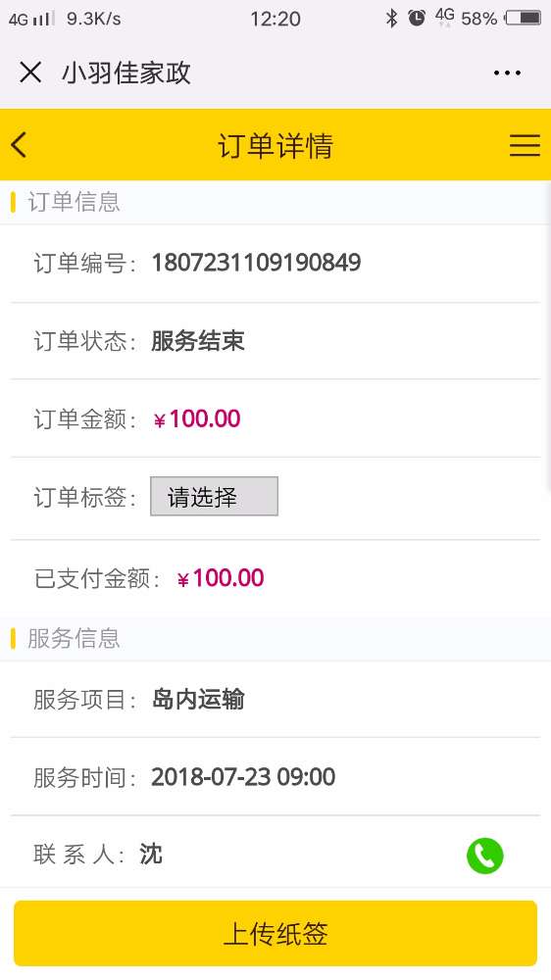Tap the 岛内运输 service item
Screen dimensions: 551x980
[198, 700]
